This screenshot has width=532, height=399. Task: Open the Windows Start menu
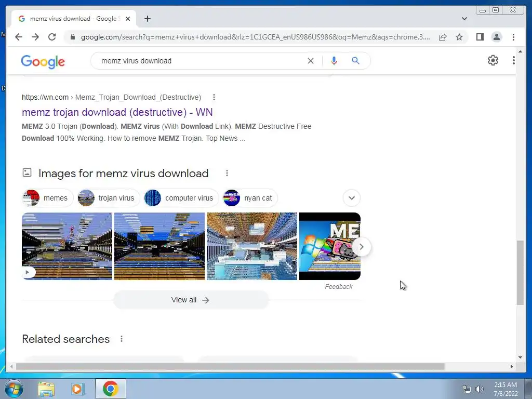point(14,389)
